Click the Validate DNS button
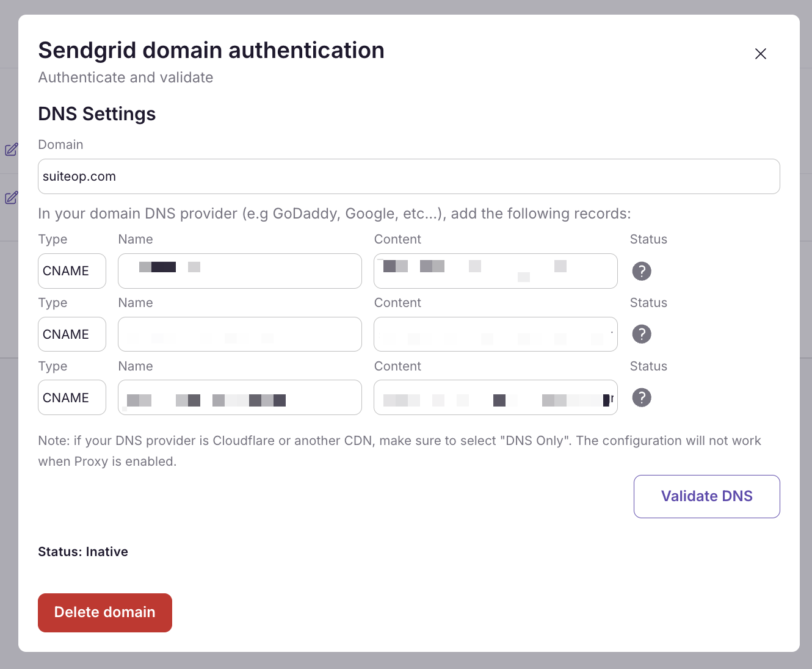Image resolution: width=812 pixels, height=669 pixels. (706, 496)
